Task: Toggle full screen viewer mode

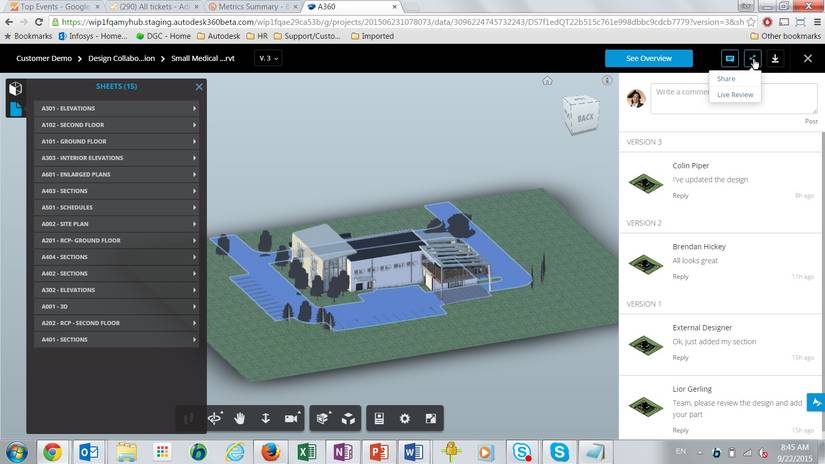Action: point(430,418)
